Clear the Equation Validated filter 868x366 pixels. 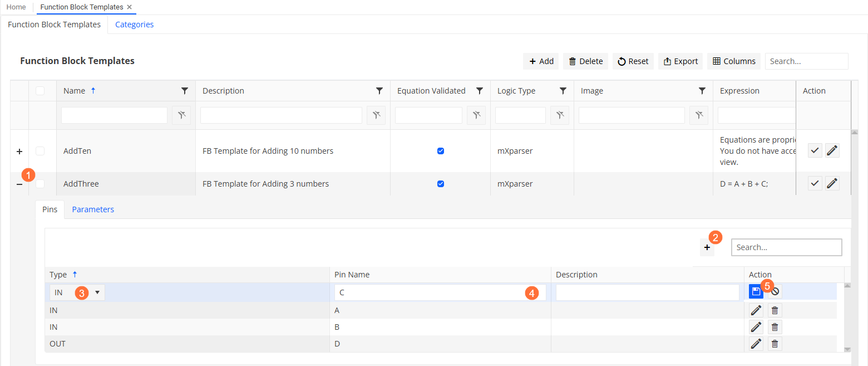click(x=476, y=115)
